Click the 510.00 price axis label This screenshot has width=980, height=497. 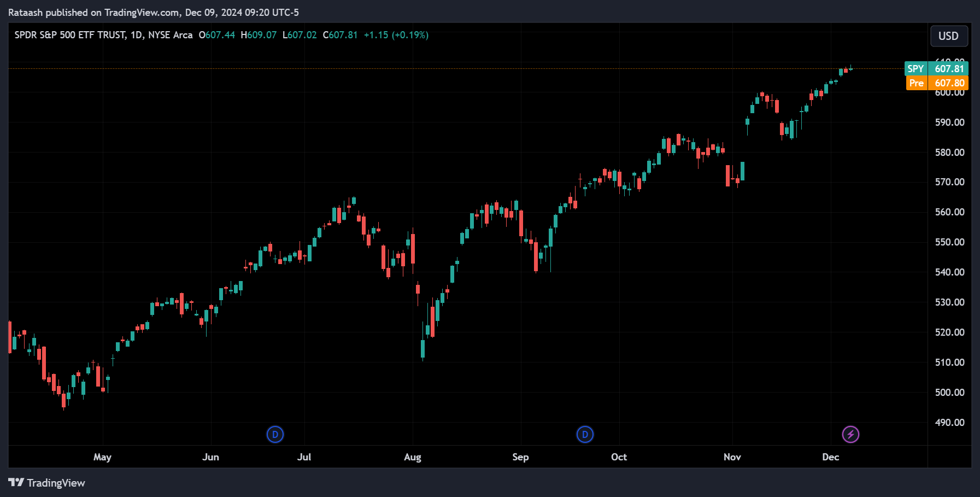950,362
